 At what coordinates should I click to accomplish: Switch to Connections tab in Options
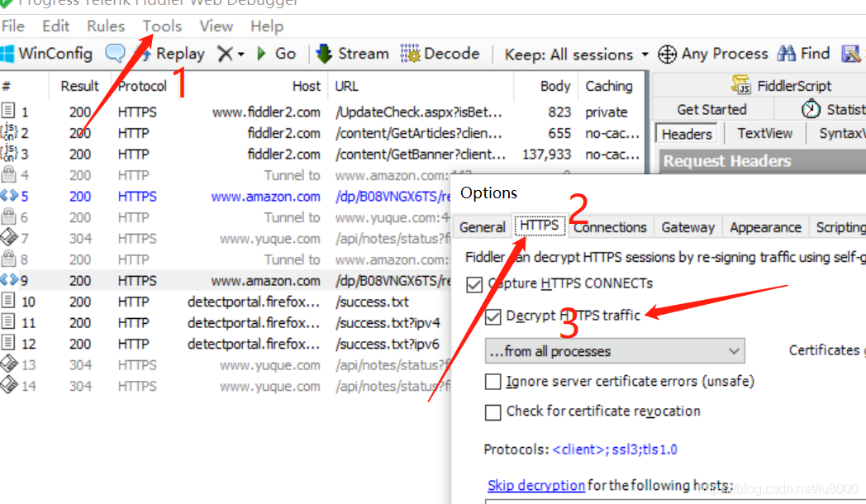click(610, 227)
